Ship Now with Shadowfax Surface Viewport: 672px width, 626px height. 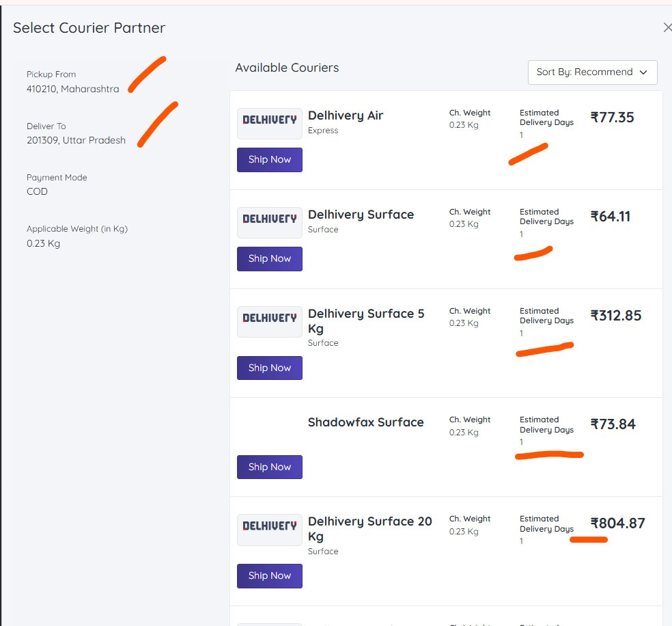[270, 467]
